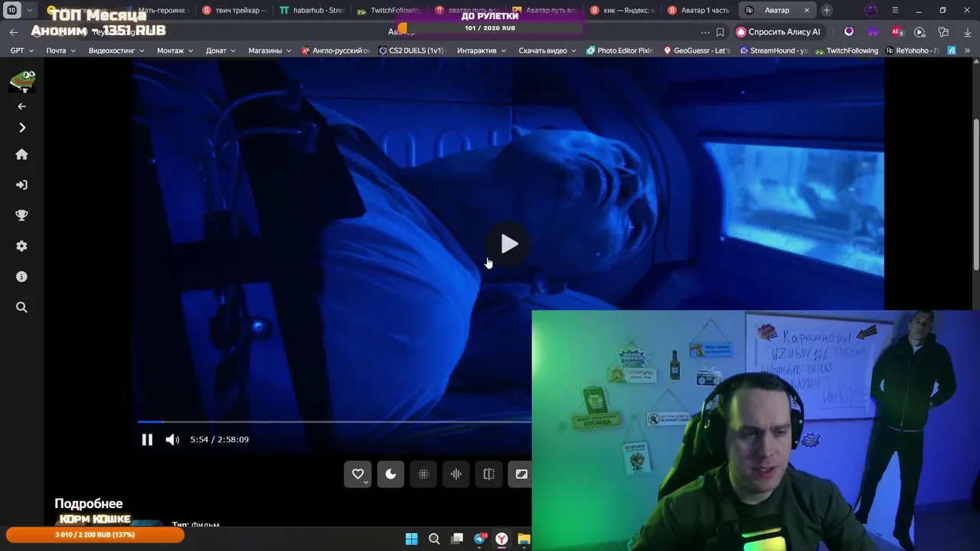Expand the Почта bookmarks folder
This screenshot has height=551, width=980.
tap(60, 51)
